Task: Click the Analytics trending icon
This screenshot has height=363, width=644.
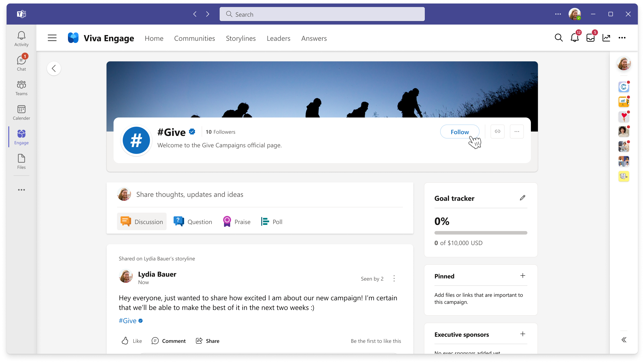Action: pyautogui.click(x=606, y=37)
